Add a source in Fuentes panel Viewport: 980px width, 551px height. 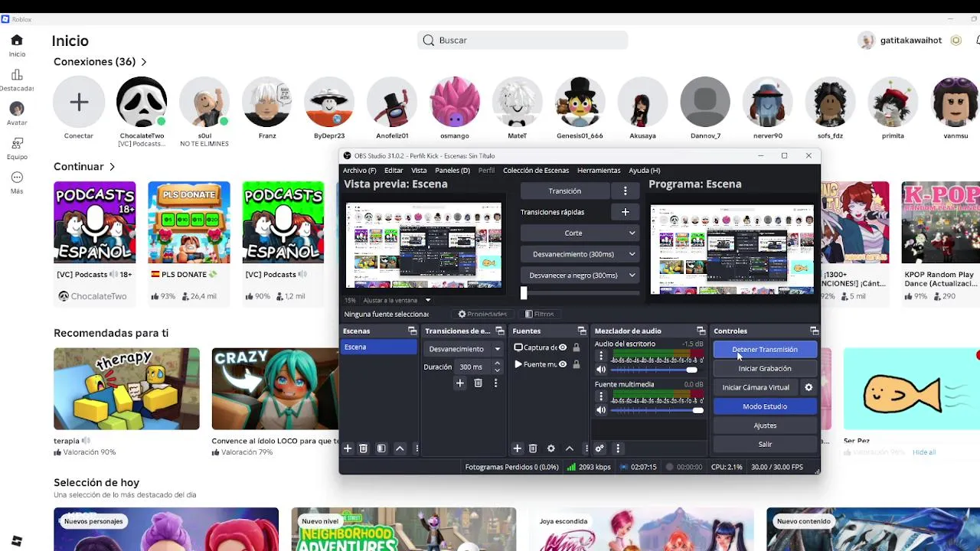tap(517, 448)
